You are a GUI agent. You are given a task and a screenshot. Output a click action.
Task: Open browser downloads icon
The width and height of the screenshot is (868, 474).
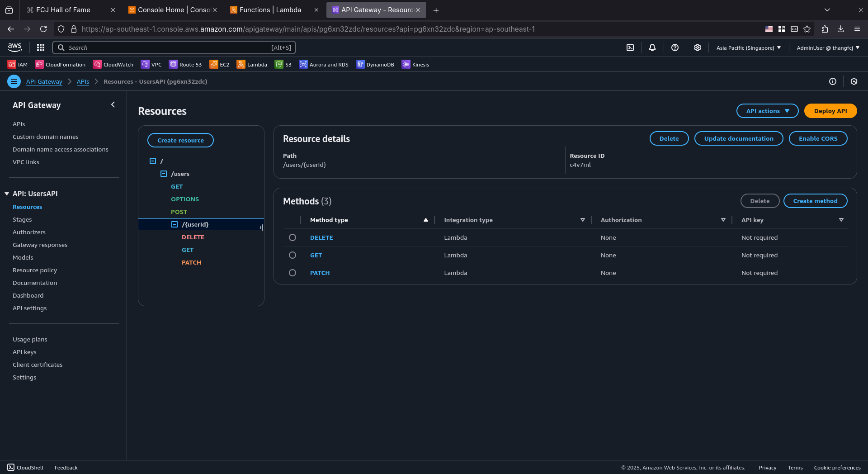point(840,29)
